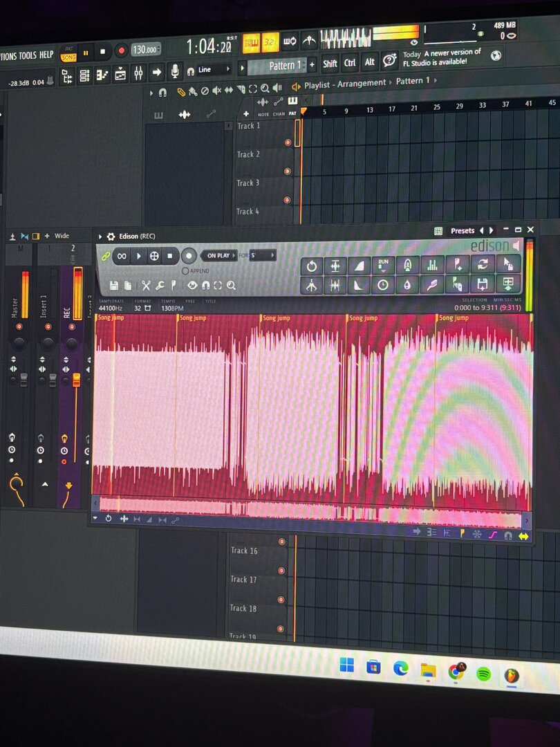Toggle Track 16 mute dot

[281, 542]
